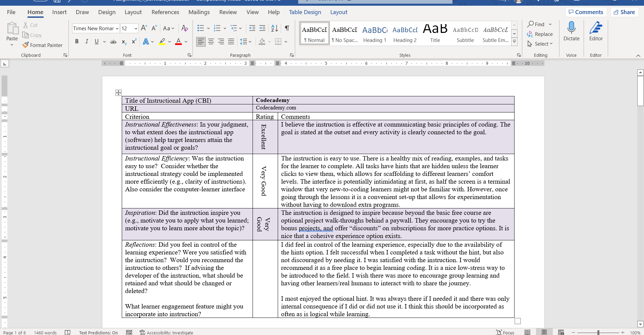Apply the Heading 1 style
The width and height of the screenshot is (644, 335).
[375, 33]
